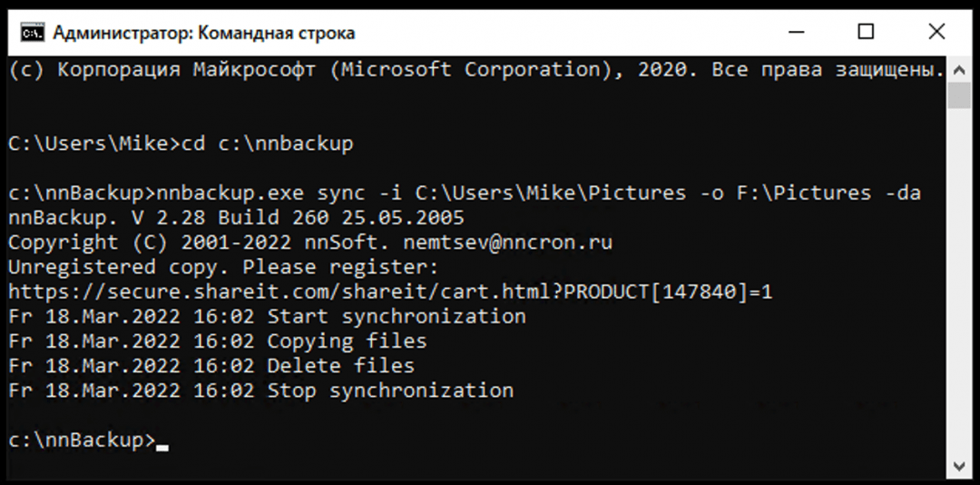The image size is (980, 485).
Task: Click the secure.shareit.com registration URL
Action: click(390, 292)
